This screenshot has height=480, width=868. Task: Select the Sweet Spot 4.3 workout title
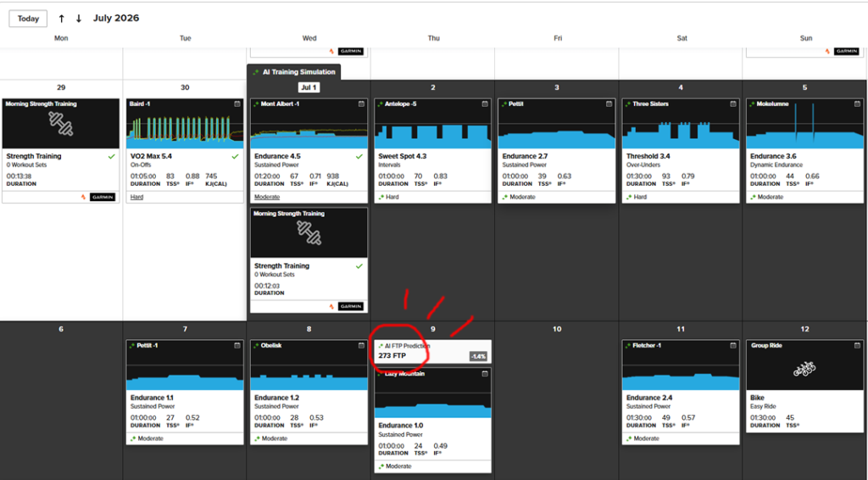(x=402, y=156)
